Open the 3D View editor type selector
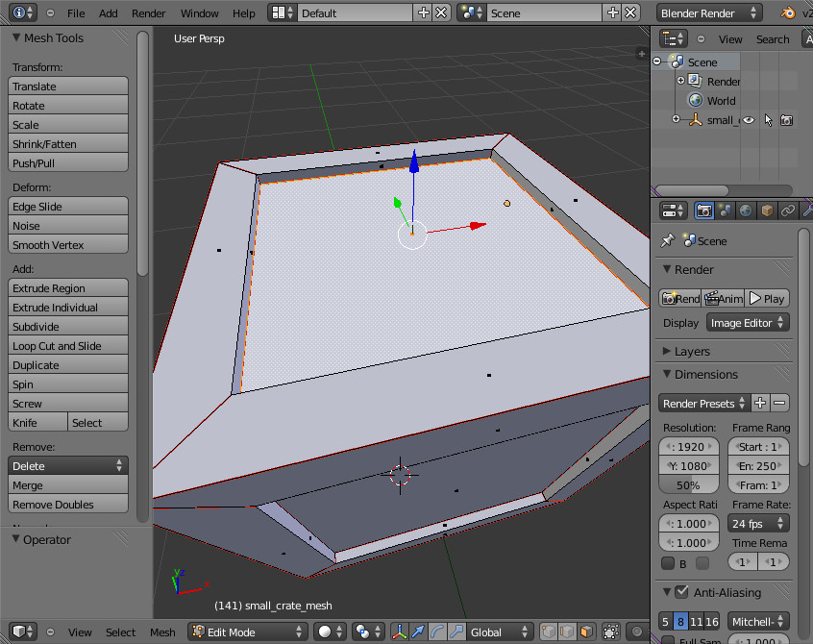This screenshot has height=644, width=813. click(23, 632)
